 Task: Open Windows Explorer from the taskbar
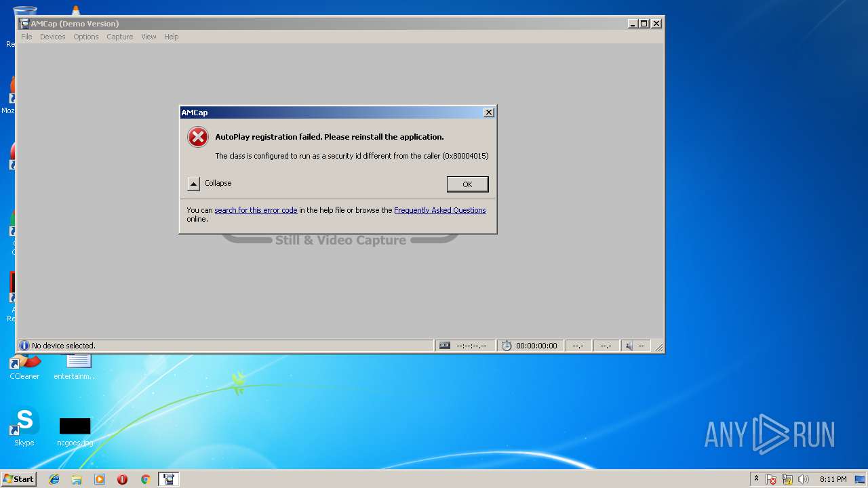point(77,479)
